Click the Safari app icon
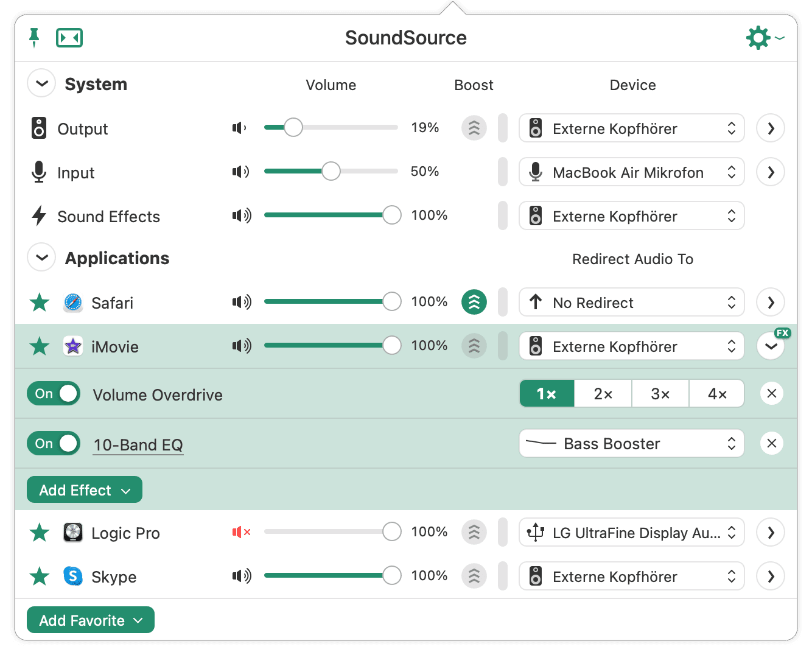 (x=73, y=302)
